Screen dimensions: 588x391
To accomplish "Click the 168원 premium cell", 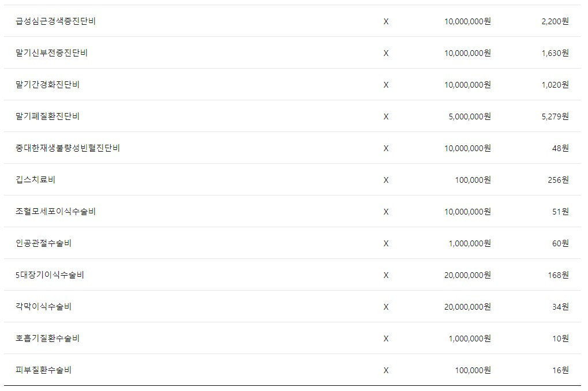I will point(558,275).
